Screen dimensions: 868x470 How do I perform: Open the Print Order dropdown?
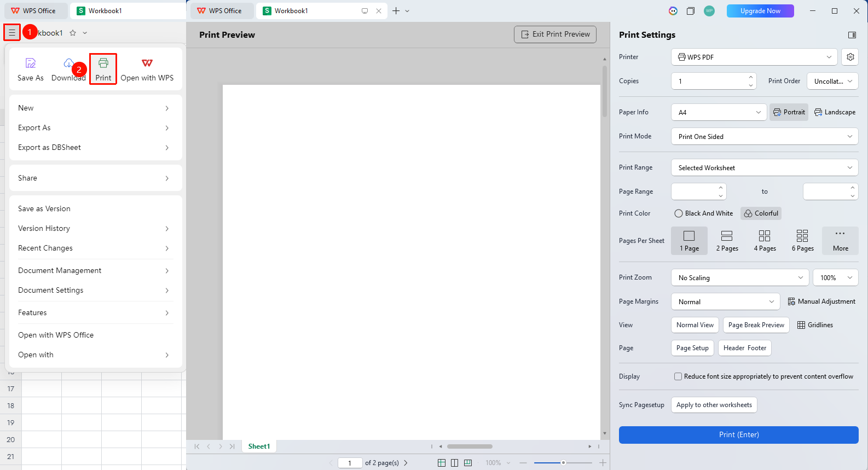(833, 81)
